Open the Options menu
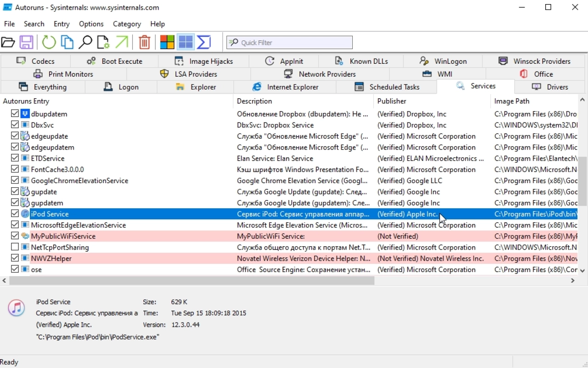The image size is (588, 368). [x=91, y=24]
